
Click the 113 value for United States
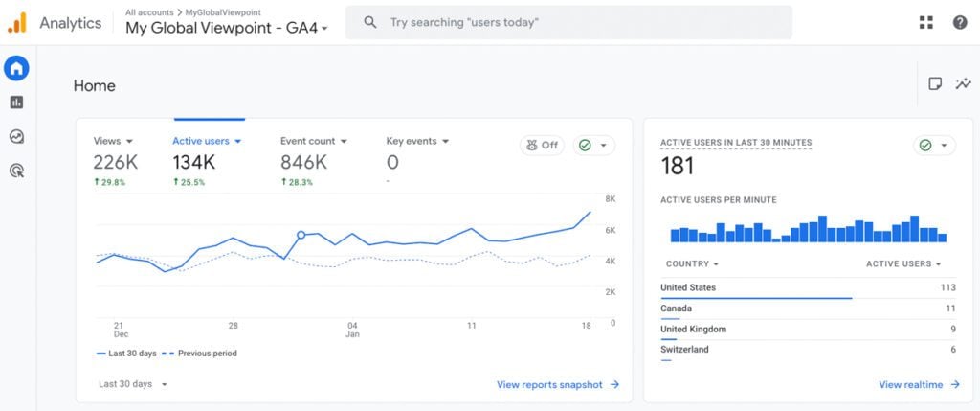[948, 287]
